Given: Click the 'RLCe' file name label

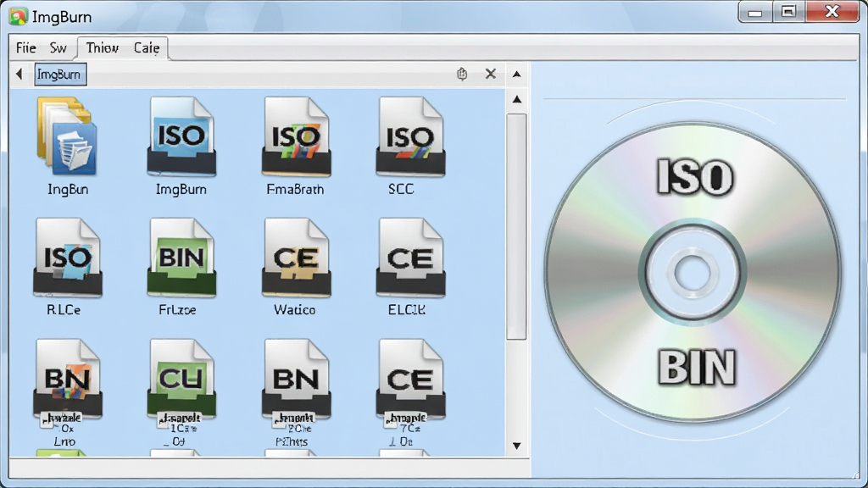Looking at the screenshot, I should pos(64,310).
